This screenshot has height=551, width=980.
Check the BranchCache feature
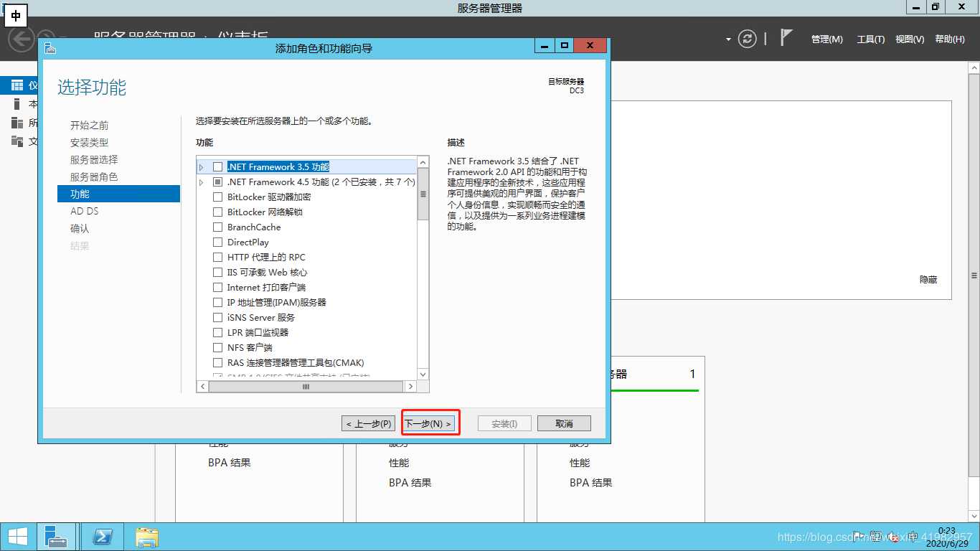[218, 227]
